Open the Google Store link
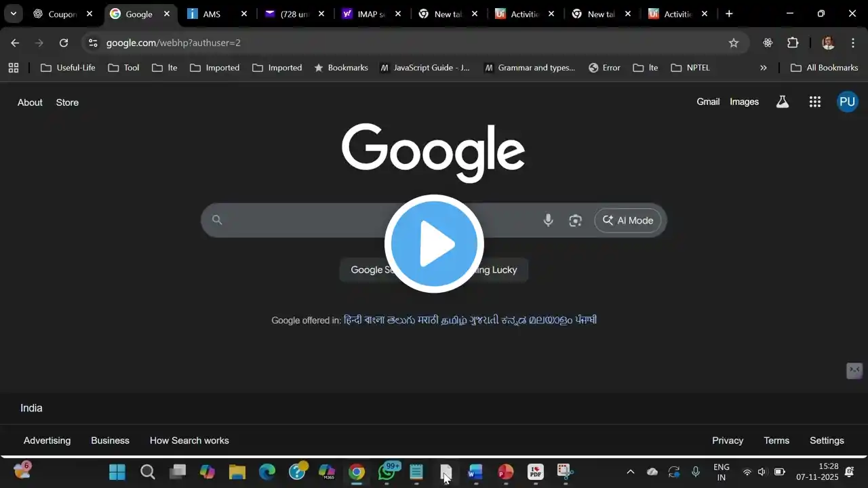868x488 pixels. 67,102
